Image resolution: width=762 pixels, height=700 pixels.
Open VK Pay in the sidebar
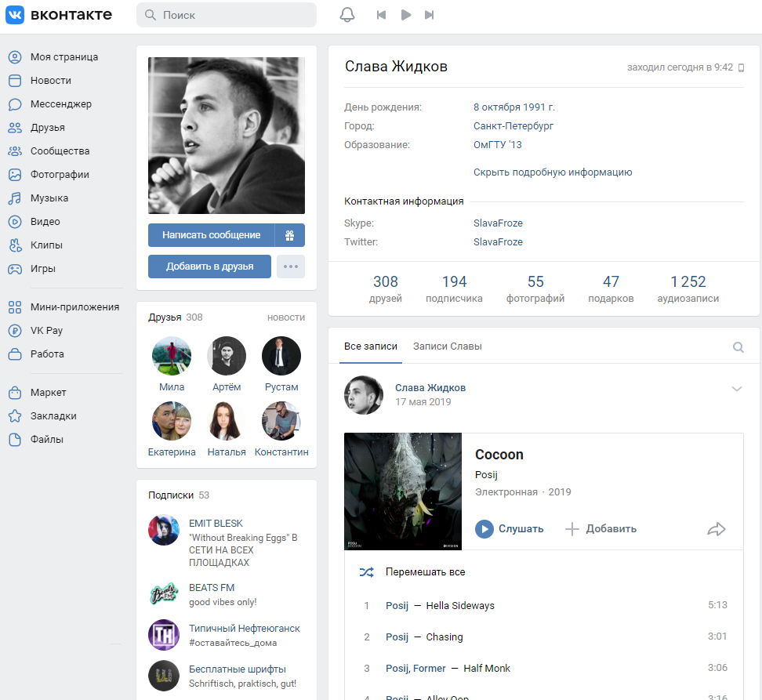tap(46, 331)
